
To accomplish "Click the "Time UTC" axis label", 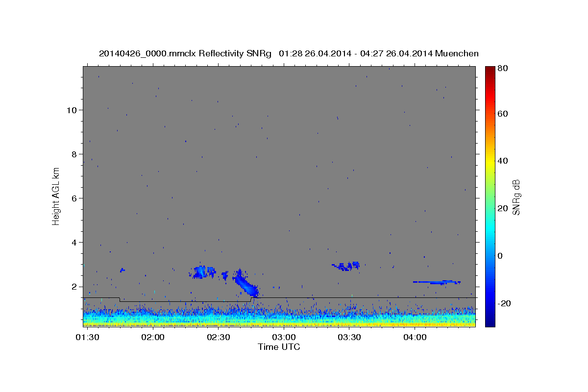I will (279, 347).
